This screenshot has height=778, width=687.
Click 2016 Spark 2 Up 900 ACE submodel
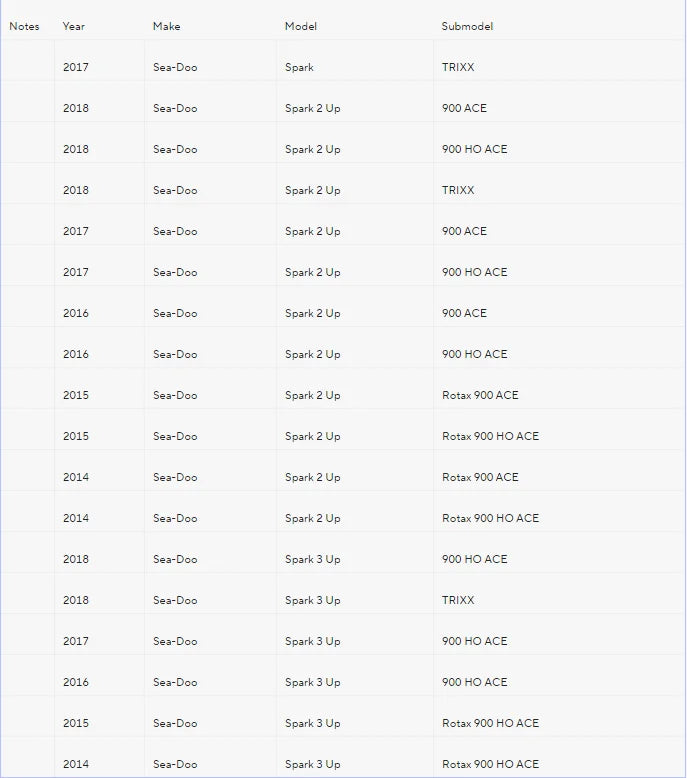[464, 313]
